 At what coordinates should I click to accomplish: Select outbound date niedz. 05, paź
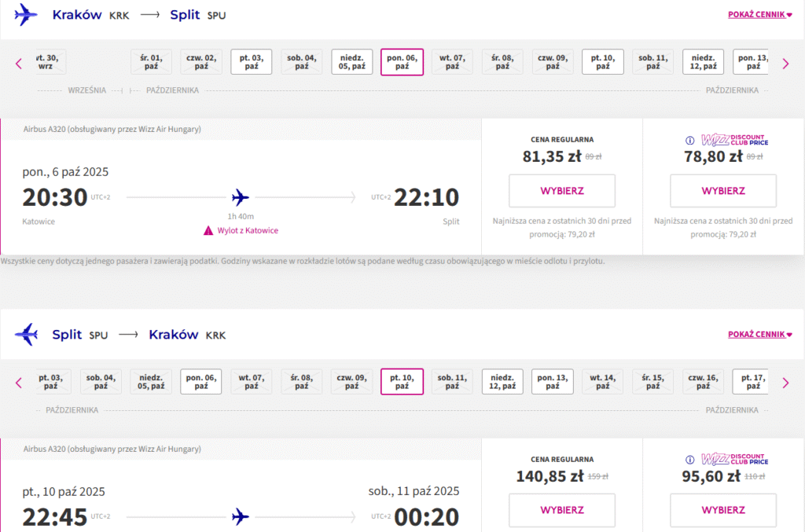pyautogui.click(x=352, y=62)
